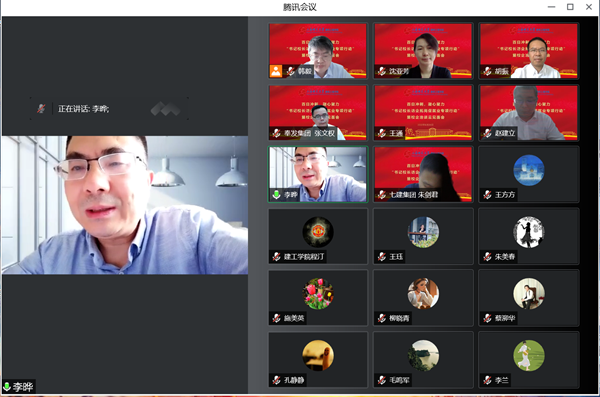Click the muted mic icon beside 李兰
600x397 pixels.
[488, 380]
